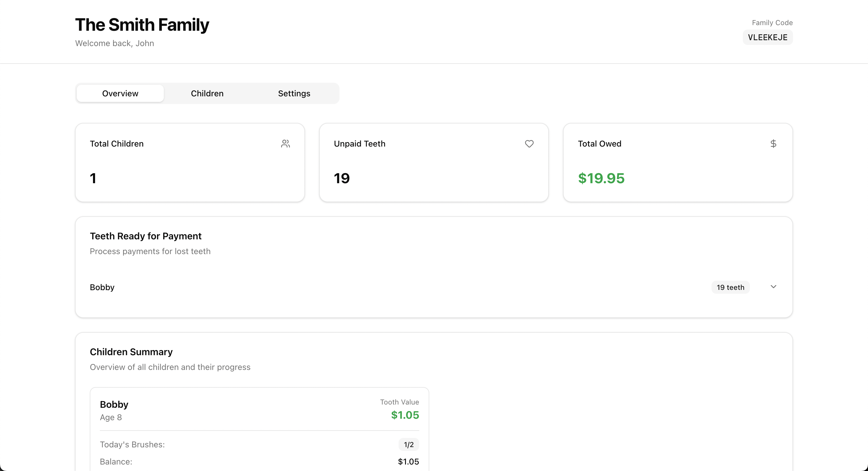Screen dimensions: 868x471
Task: Click Teeth Ready for Payment heading
Action: [145, 236]
